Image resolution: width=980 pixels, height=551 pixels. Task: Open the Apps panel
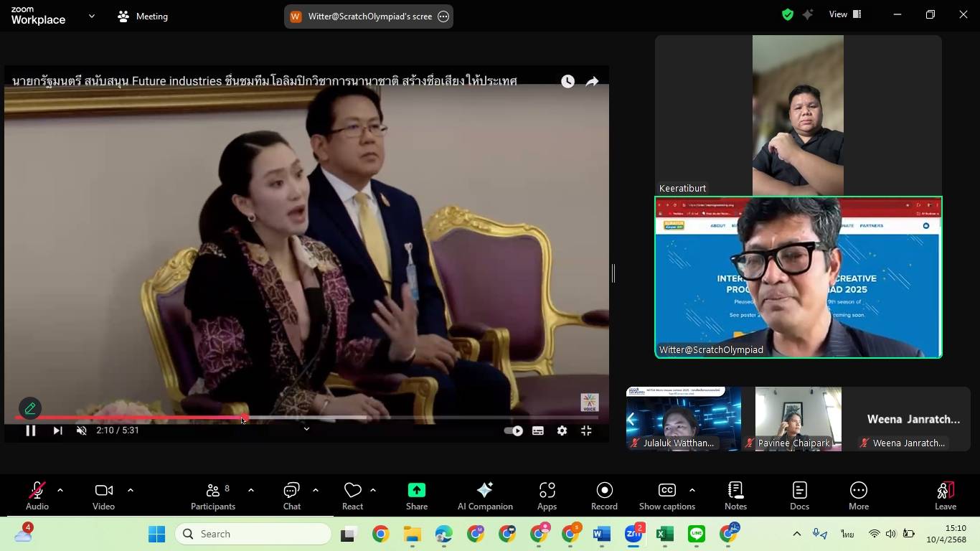(x=547, y=496)
